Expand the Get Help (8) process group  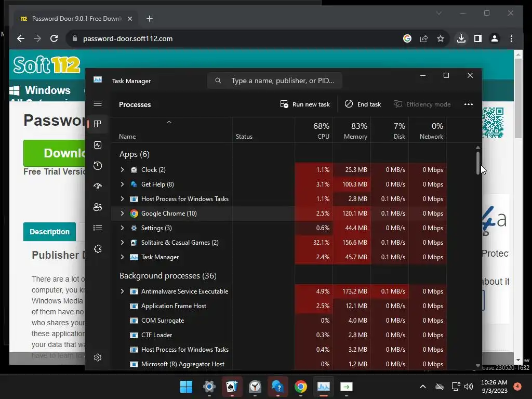[122, 184]
